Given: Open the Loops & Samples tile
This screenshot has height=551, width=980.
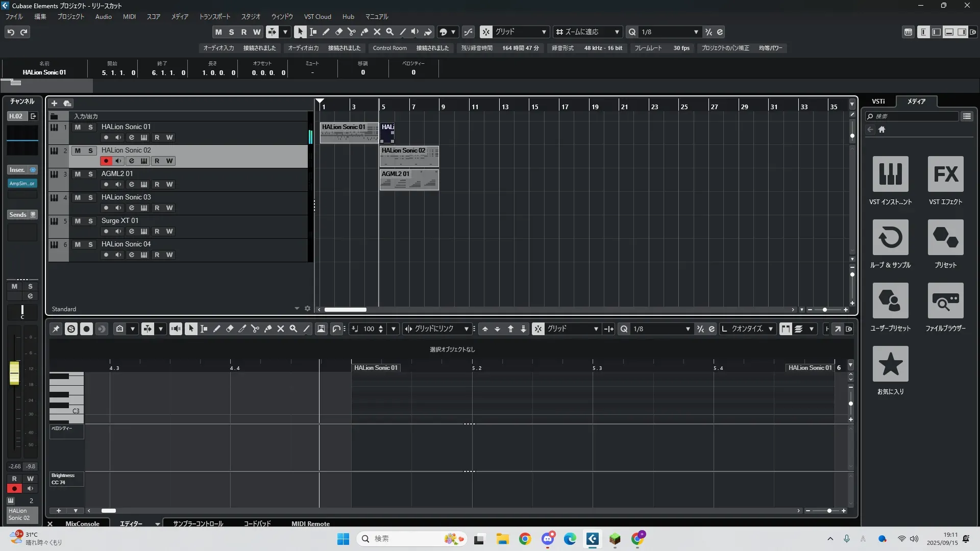Looking at the screenshot, I should pyautogui.click(x=890, y=237).
